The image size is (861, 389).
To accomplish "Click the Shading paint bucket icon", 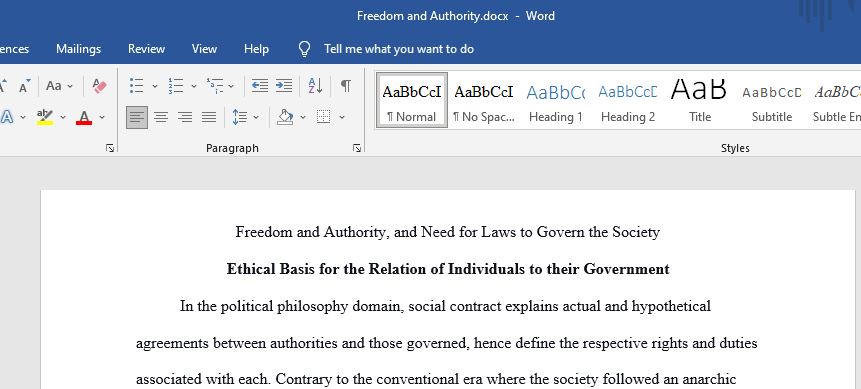I will coord(285,117).
